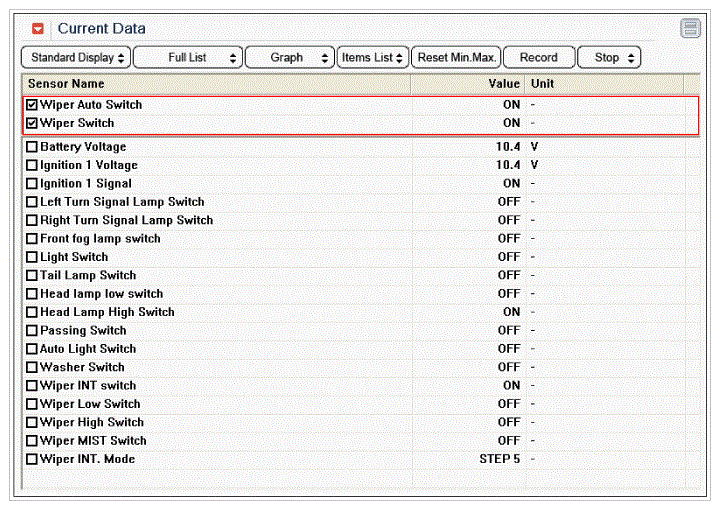This screenshot has width=720, height=510.
Task: Select the Wiper INT. Mode row
Action: (87, 459)
